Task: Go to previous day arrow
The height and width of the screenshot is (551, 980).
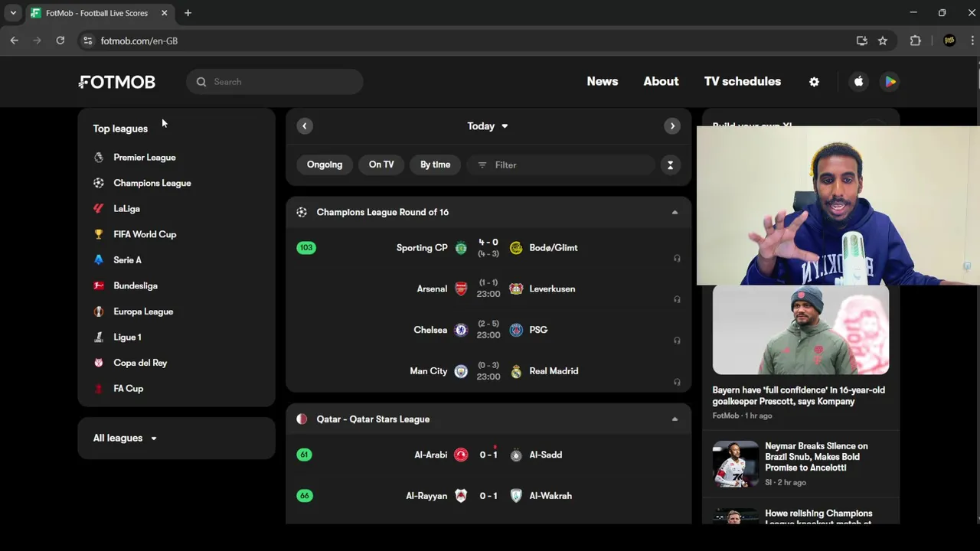Action: [x=305, y=126]
